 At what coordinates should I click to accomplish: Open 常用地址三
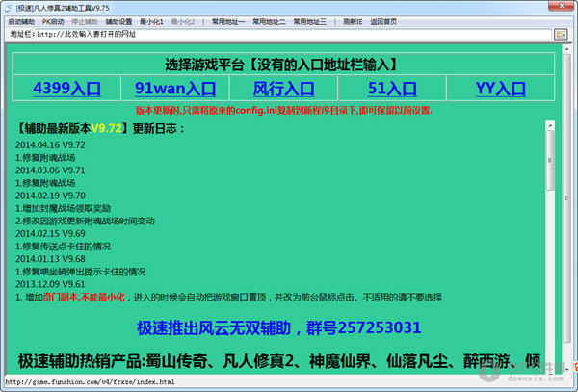coord(309,22)
